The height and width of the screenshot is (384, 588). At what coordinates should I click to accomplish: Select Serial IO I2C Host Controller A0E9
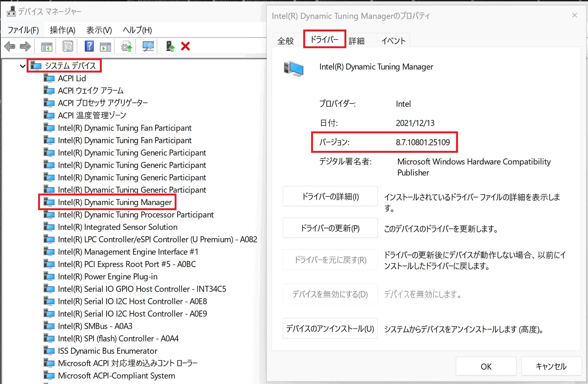132,314
